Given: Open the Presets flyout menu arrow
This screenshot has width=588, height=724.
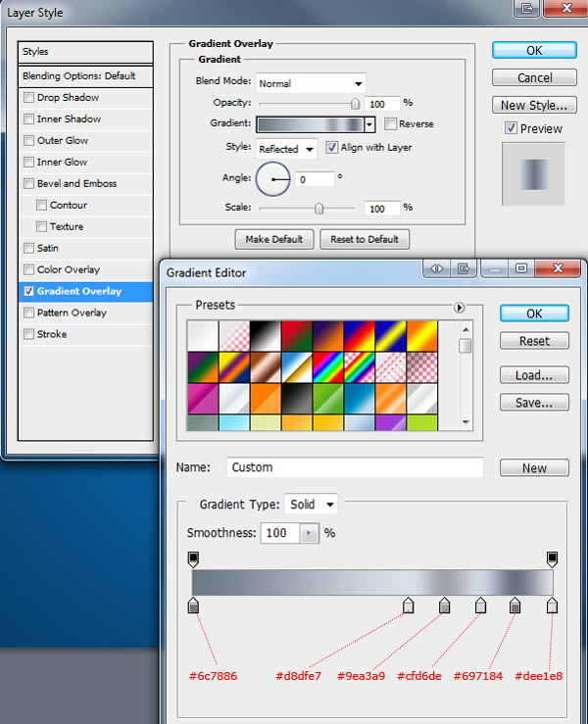Looking at the screenshot, I should [459, 308].
